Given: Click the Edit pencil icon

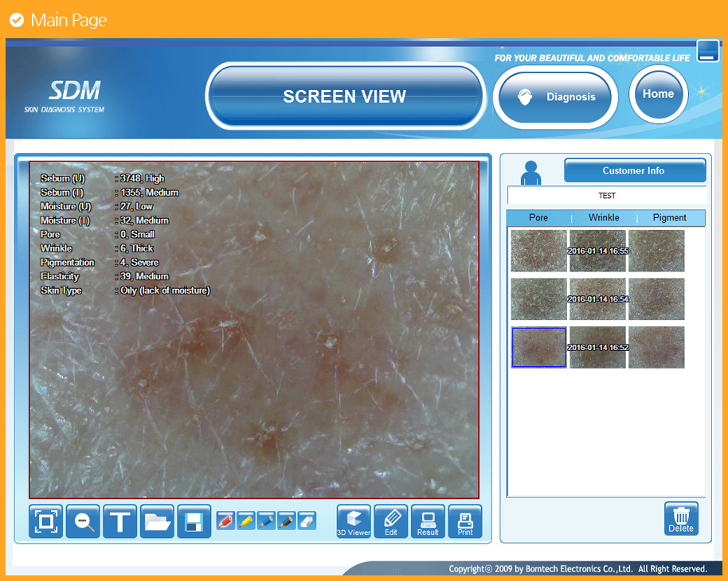Looking at the screenshot, I should pos(390,522).
